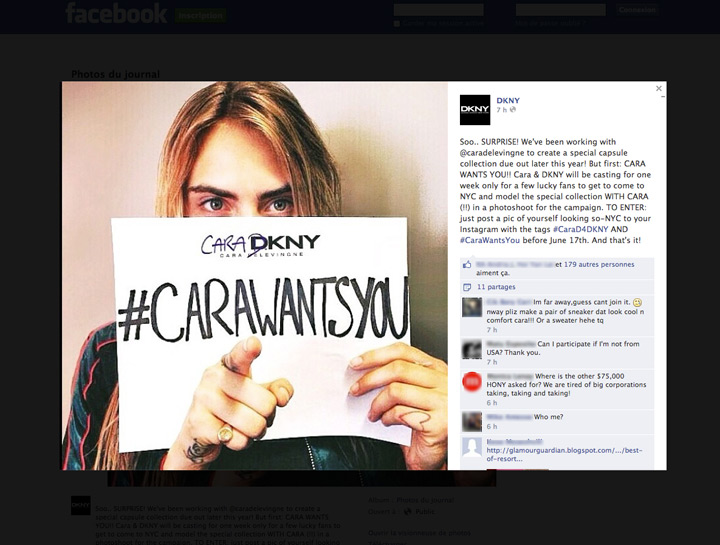Viewport: 720px width, 545px height.
Task: Click the default silhouette commenter avatar
Action: pos(472,447)
